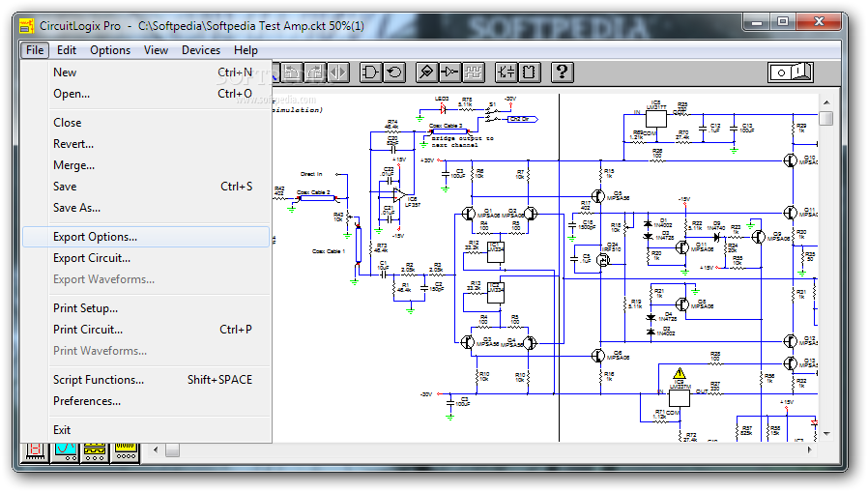Select Export Circuit... menu entry
Image resolution: width=868 pixels, height=492 pixels.
[x=147, y=258]
